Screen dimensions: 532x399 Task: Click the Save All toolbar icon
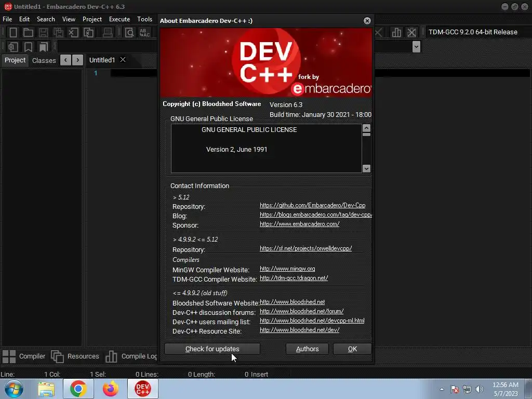(x=58, y=32)
